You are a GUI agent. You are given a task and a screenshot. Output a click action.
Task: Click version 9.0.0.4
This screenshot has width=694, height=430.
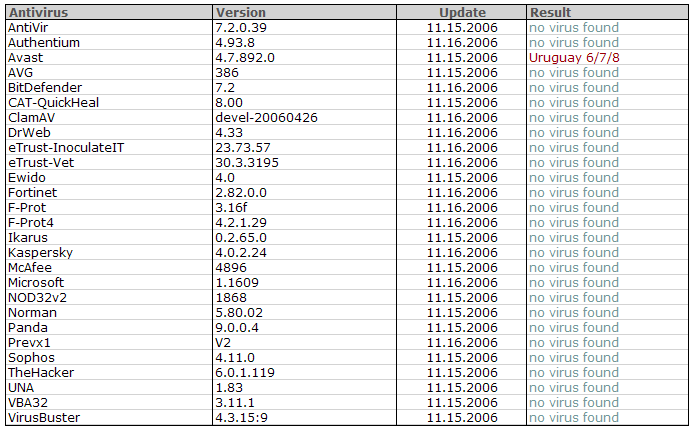pyautogui.click(x=237, y=328)
